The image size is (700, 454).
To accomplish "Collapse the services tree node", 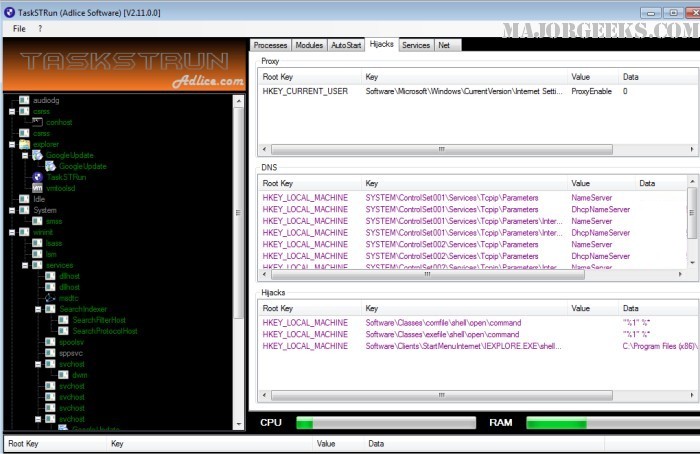I will 25,265.
